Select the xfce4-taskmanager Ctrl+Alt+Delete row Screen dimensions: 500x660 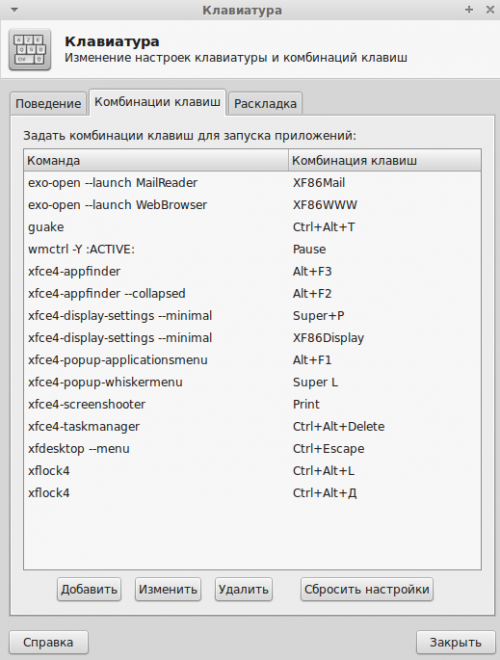click(252, 427)
